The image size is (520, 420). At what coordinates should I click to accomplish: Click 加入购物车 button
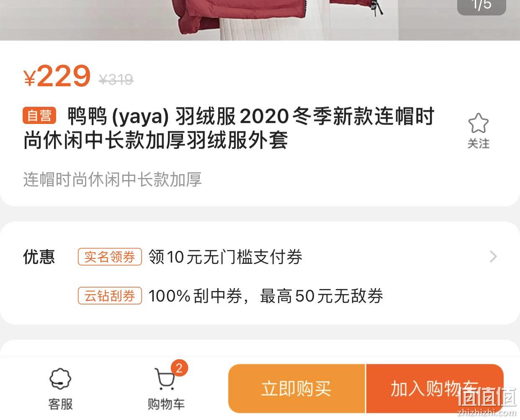(435, 389)
